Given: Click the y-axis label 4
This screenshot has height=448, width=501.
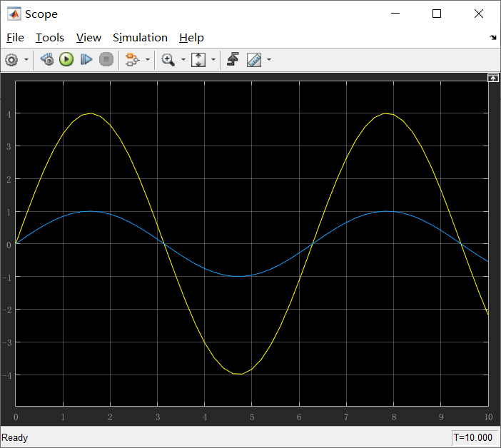Looking at the screenshot, I should tap(9, 114).
